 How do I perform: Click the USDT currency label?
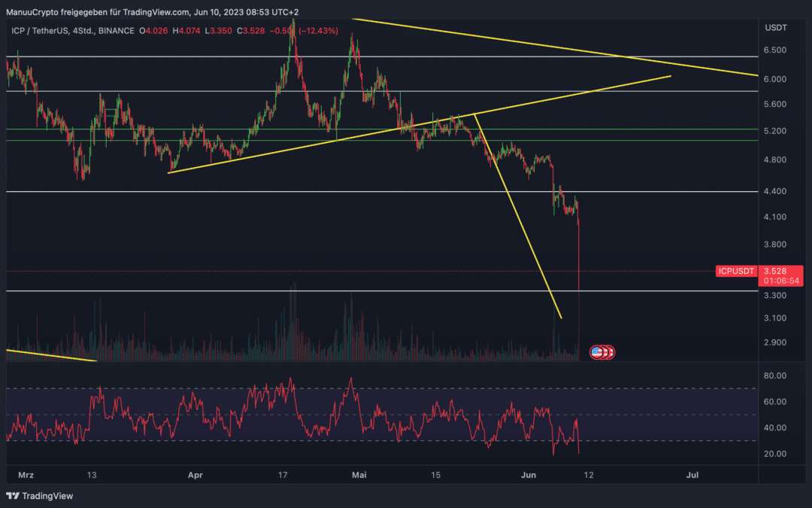tap(776, 28)
